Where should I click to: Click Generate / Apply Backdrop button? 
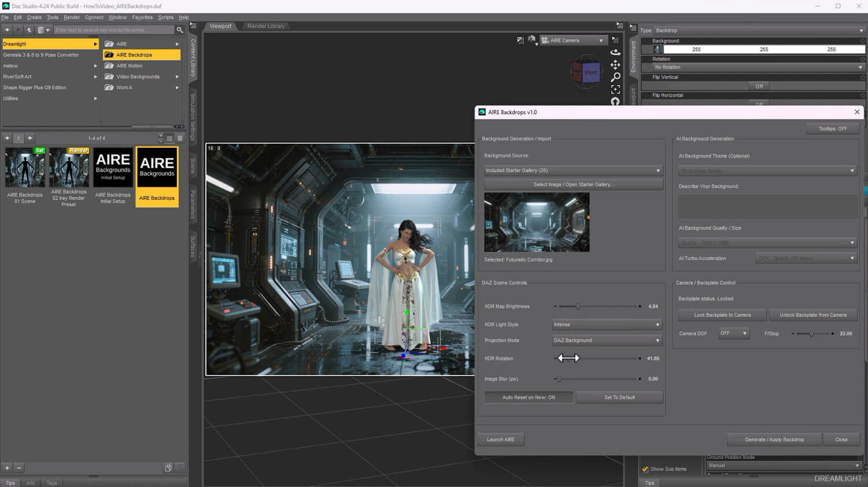(x=774, y=440)
